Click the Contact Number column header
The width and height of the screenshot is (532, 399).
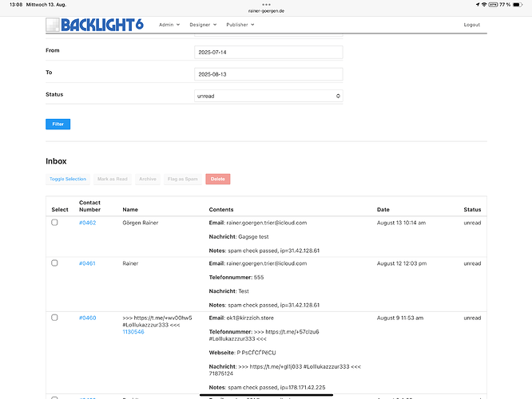pos(89,206)
